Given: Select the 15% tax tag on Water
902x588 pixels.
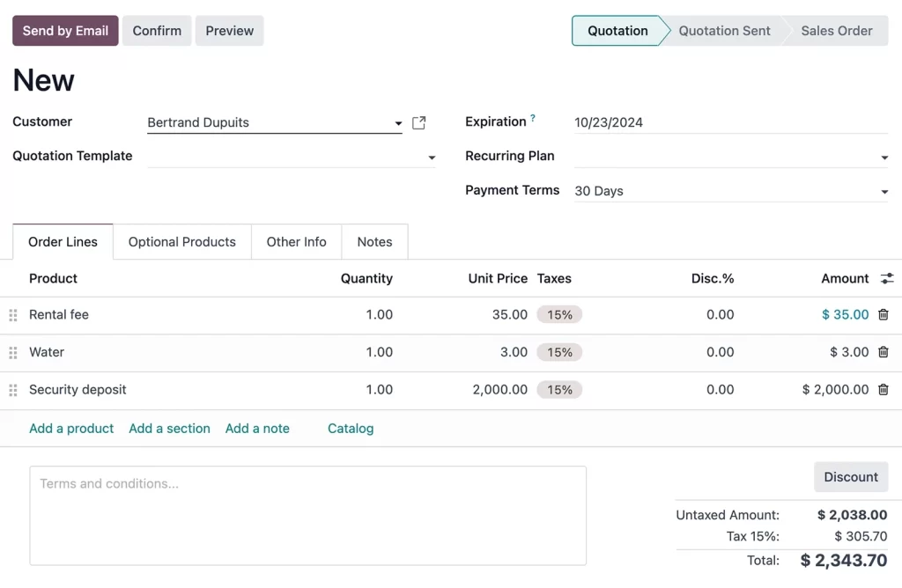Looking at the screenshot, I should [x=559, y=352].
